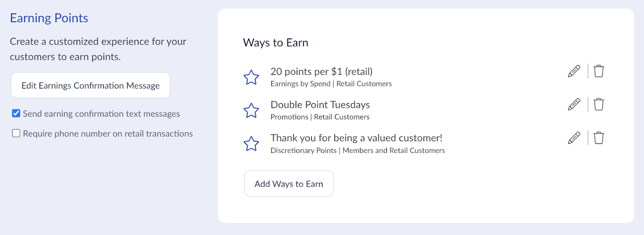Open Edit Earnings Confirmation Message
This screenshot has width=644, height=235.
coord(91,85)
